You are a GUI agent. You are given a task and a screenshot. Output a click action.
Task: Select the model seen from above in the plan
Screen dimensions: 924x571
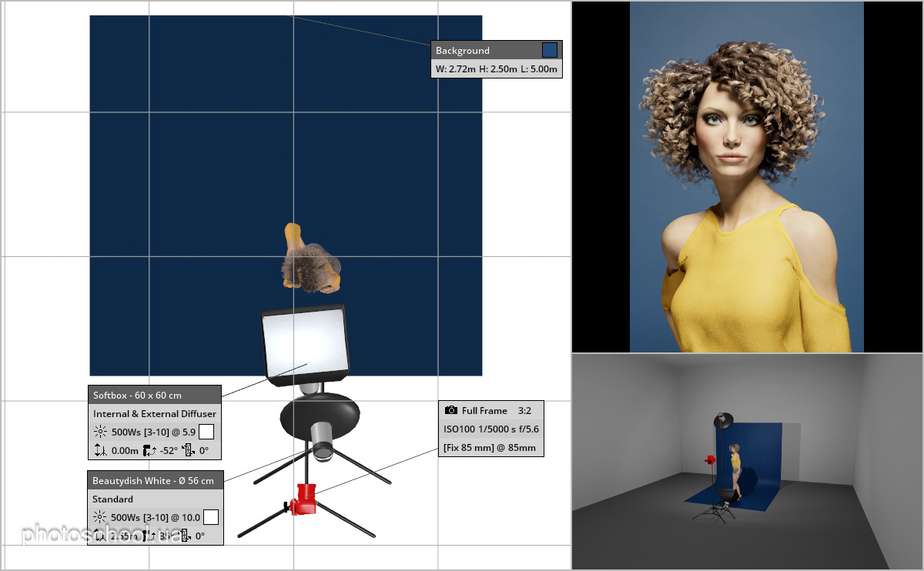[310, 259]
